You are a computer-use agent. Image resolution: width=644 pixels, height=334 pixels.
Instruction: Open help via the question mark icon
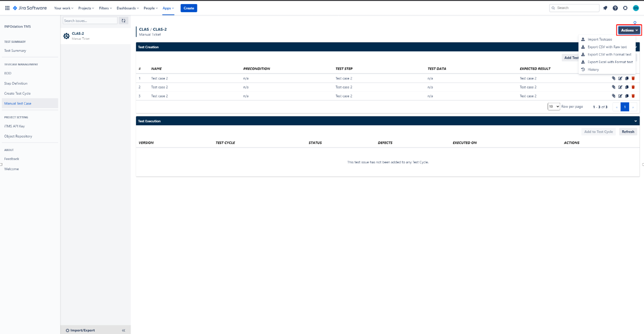[615, 8]
